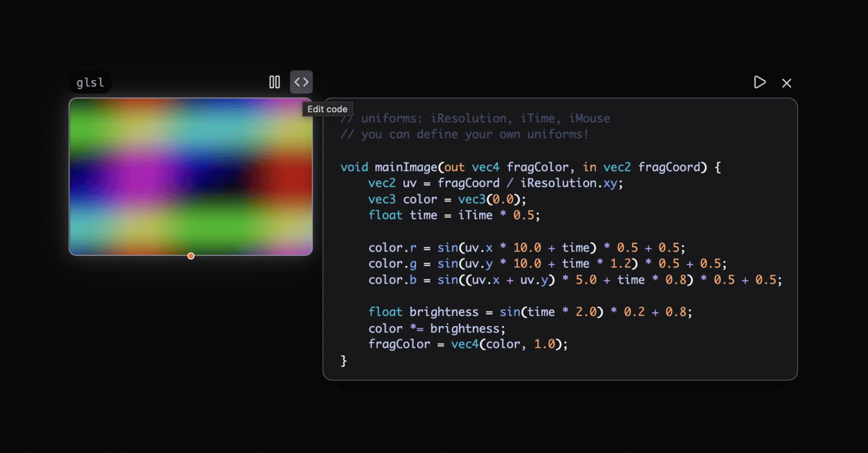The image size is (868, 453).
Task: Click the play triangle at top right
Action: pos(759,82)
